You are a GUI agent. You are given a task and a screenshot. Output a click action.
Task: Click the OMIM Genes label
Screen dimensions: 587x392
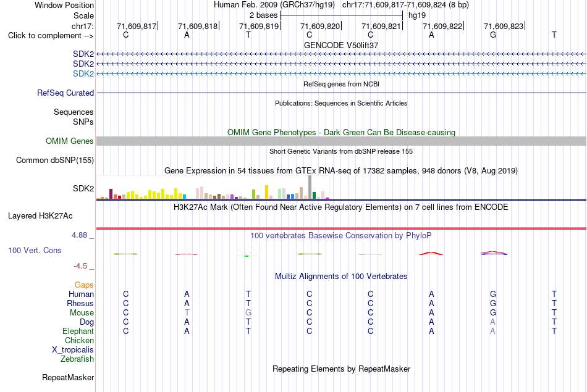tap(70, 141)
